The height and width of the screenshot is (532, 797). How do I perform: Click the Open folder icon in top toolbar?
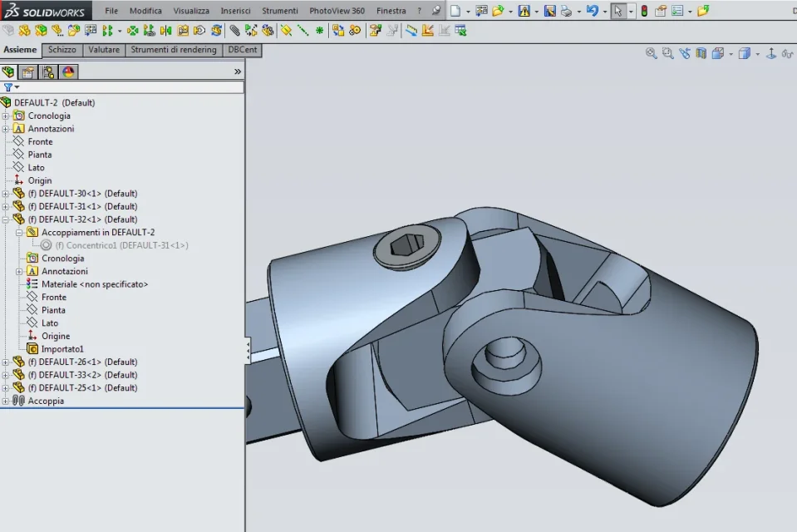coord(498,11)
